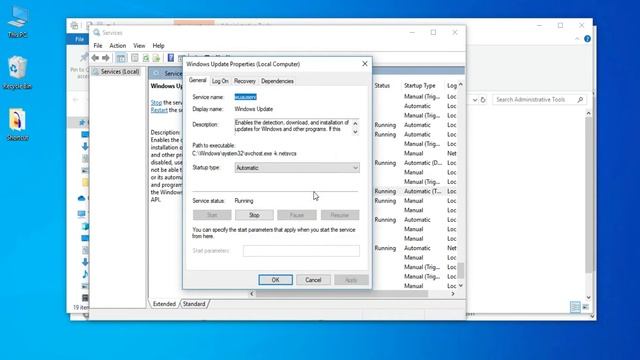Click Stop the service link

156,102
